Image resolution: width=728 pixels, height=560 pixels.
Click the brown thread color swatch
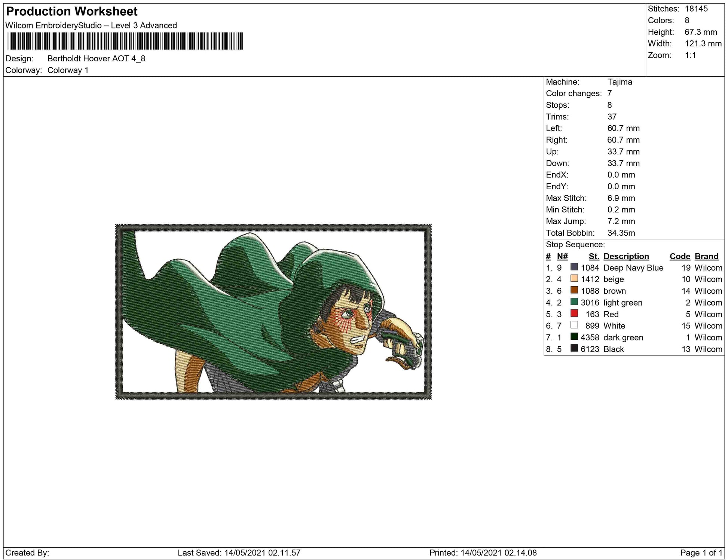point(574,290)
